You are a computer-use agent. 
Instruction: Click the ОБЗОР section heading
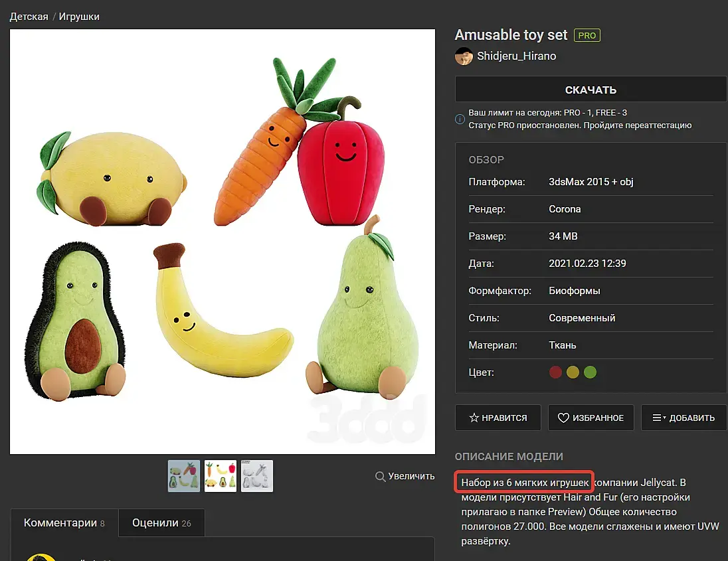486,159
